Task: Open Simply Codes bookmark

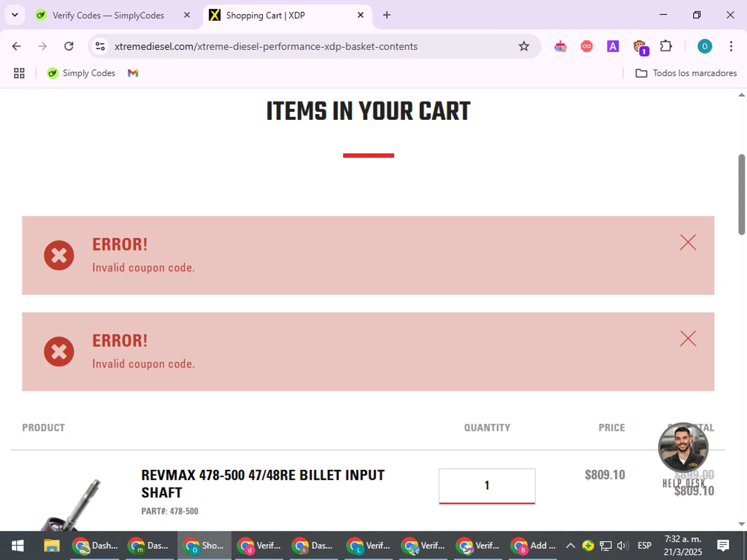Action: click(81, 73)
